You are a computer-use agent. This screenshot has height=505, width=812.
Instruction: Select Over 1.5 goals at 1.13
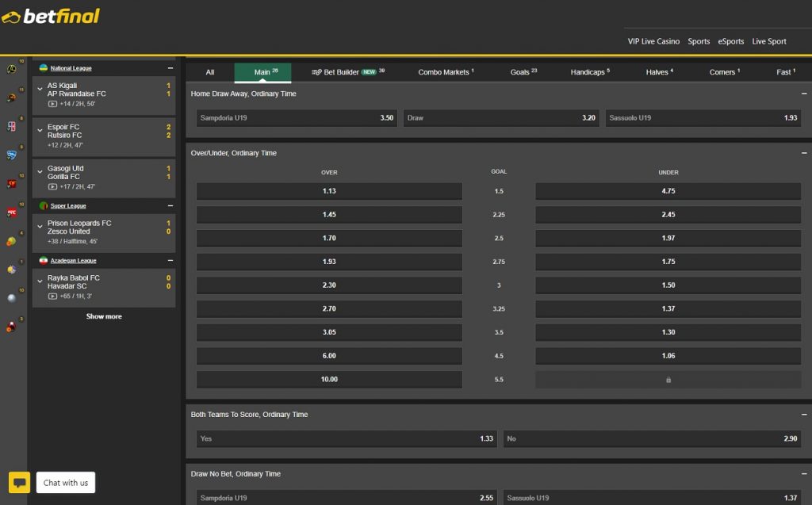click(329, 191)
